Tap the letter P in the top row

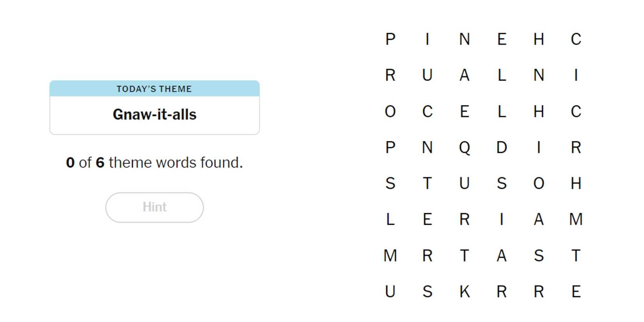pyautogui.click(x=390, y=39)
